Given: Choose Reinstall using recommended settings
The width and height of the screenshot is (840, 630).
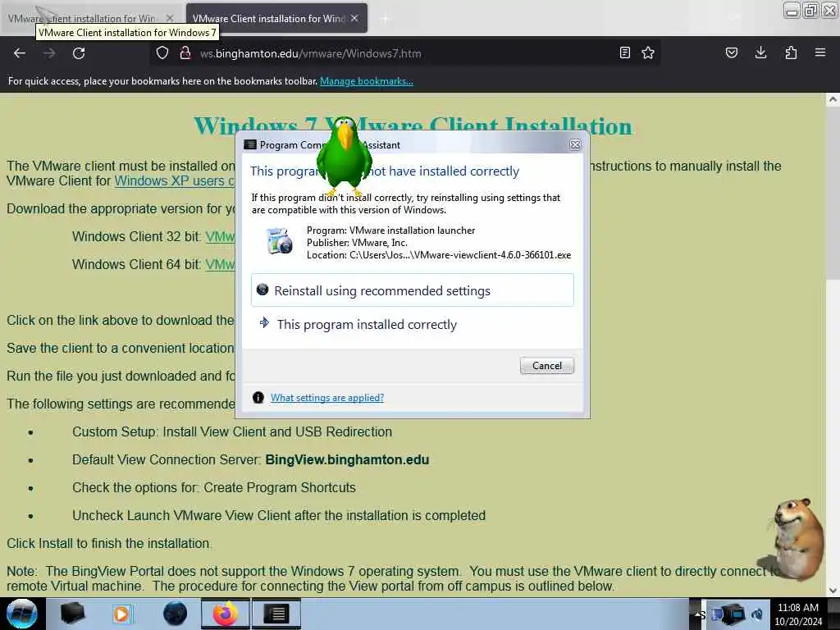Looking at the screenshot, I should pos(413,290).
